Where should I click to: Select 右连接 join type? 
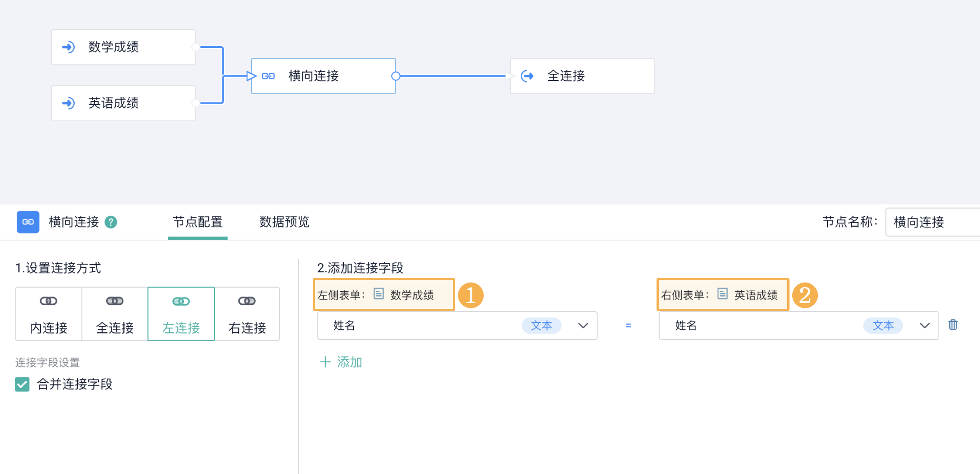[247, 314]
